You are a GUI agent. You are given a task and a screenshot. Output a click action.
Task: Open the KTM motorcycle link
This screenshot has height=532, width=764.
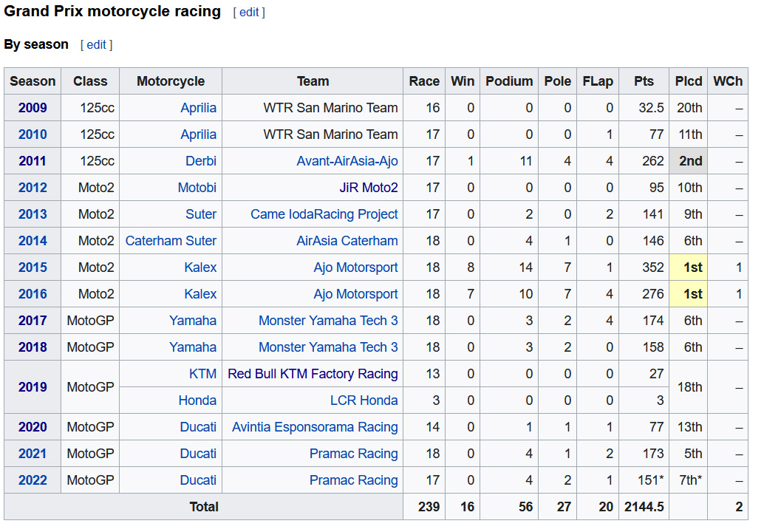[x=202, y=374]
